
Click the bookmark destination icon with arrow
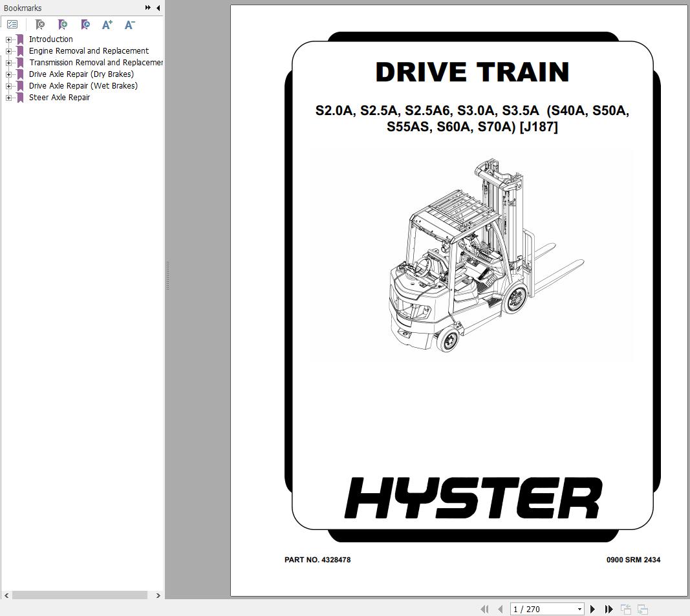pyautogui.click(x=85, y=25)
